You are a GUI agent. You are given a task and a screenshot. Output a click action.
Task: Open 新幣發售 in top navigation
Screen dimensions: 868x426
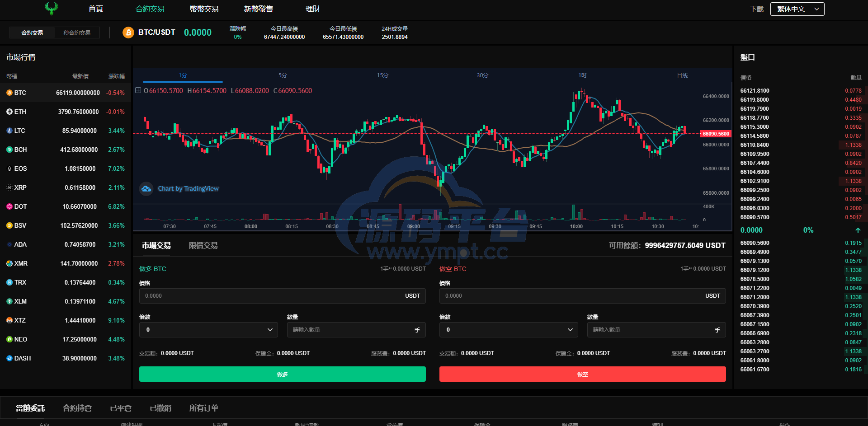[259, 9]
